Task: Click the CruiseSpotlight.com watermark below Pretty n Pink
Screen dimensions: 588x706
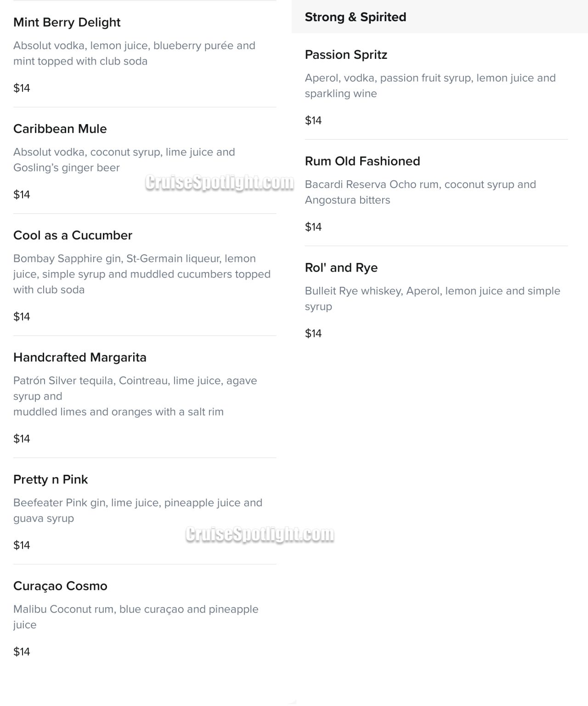Action: (260, 535)
